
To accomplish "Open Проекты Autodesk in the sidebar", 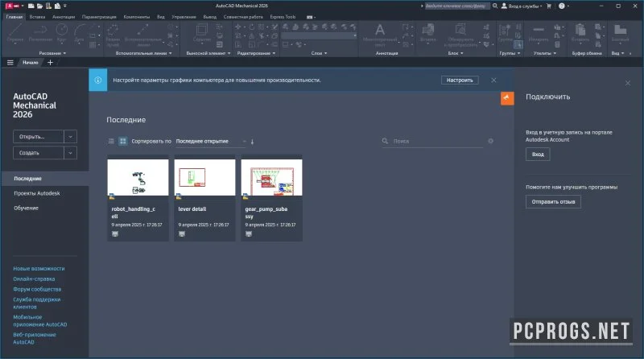I will pyautogui.click(x=37, y=193).
